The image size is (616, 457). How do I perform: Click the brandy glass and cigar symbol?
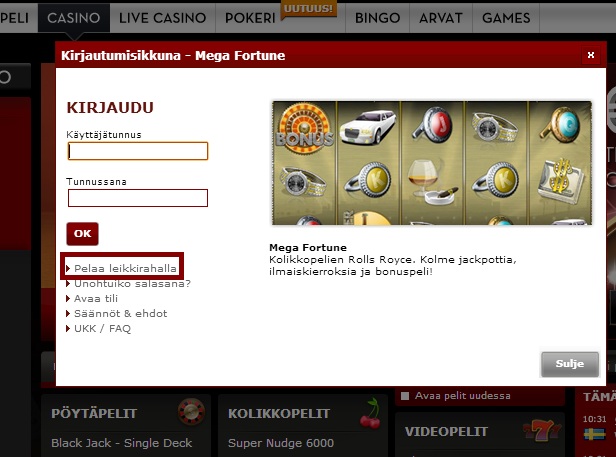coord(431,182)
